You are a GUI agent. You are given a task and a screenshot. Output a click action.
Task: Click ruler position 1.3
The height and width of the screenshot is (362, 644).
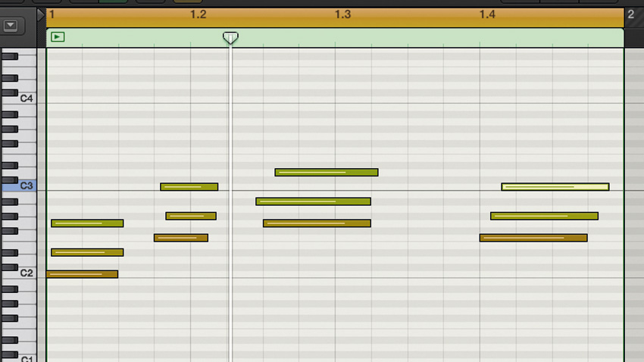click(x=342, y=15)
